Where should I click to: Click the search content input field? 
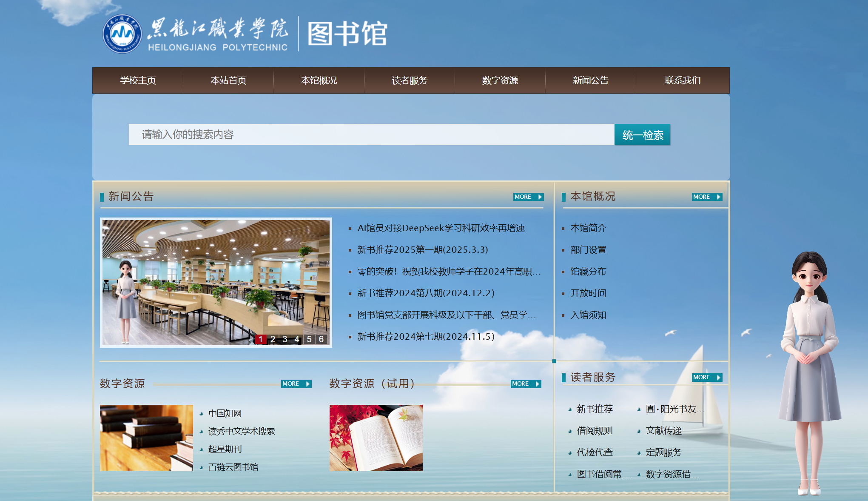pos(371,135)
